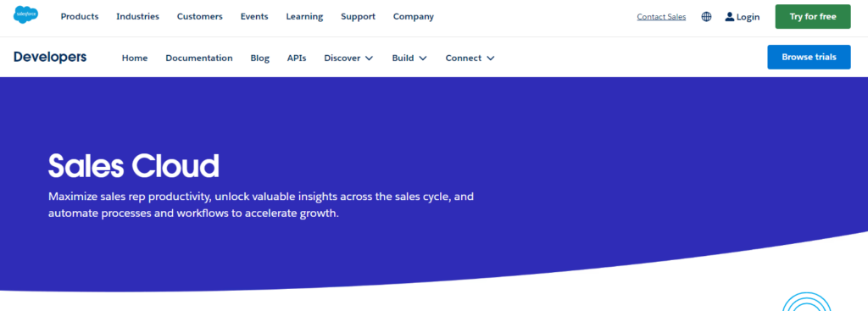Click the 'Maximize sales rep productivity' description text
The image size is (868, 311).
[261, 205]
